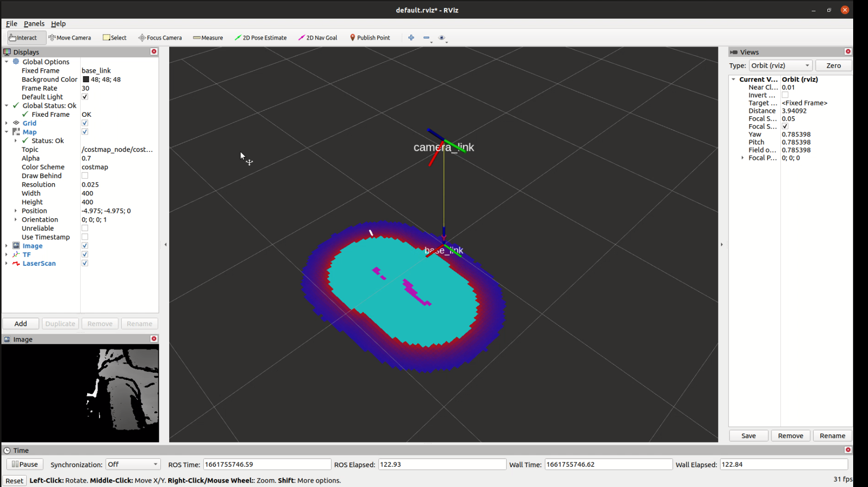
Task: Choose the 2D Pose Estimate tool
Action: pyautogui.click(x=261, y=37)
